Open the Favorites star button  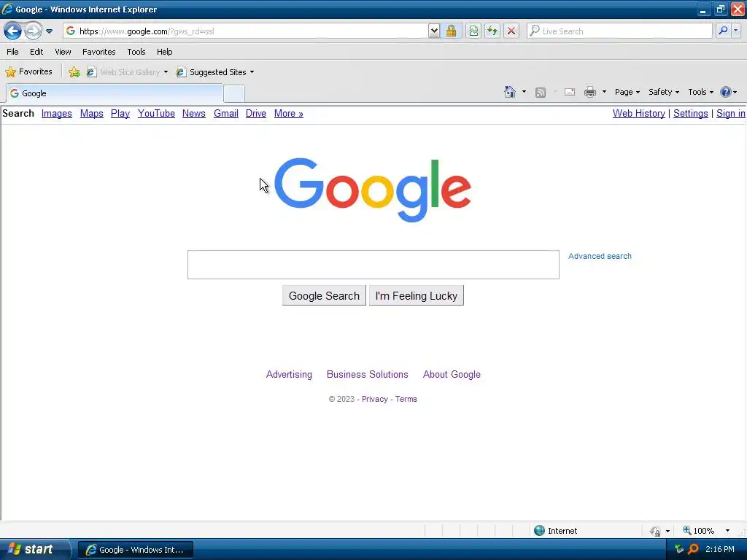28,72
